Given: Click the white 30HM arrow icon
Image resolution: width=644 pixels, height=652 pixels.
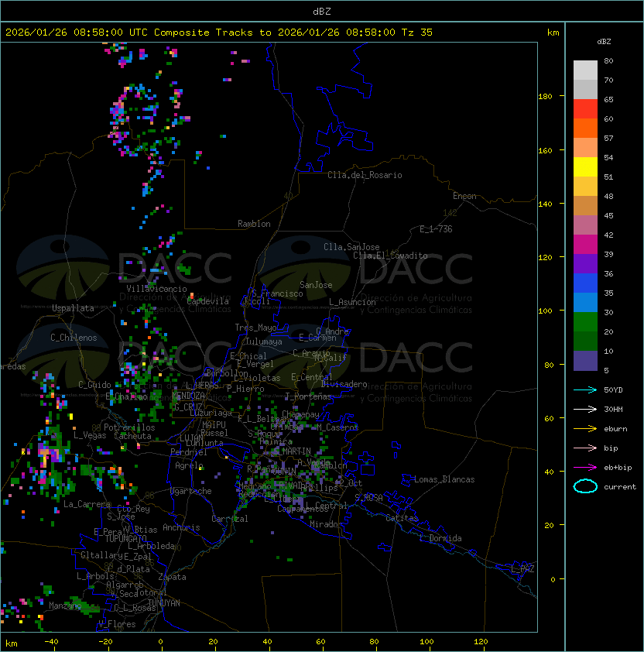Looking at the screenshot, I should click(x=585, y=409).
